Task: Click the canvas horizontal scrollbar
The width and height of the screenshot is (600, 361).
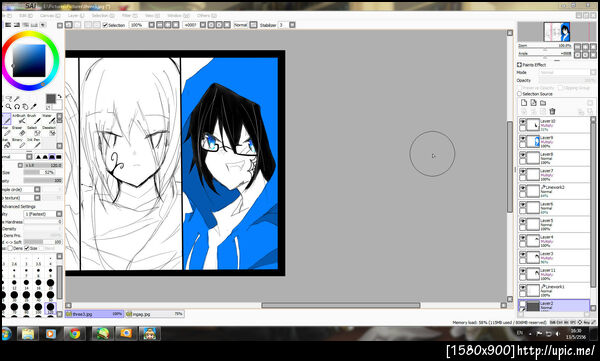Action: pyautogui.click(x=341, y=305)
